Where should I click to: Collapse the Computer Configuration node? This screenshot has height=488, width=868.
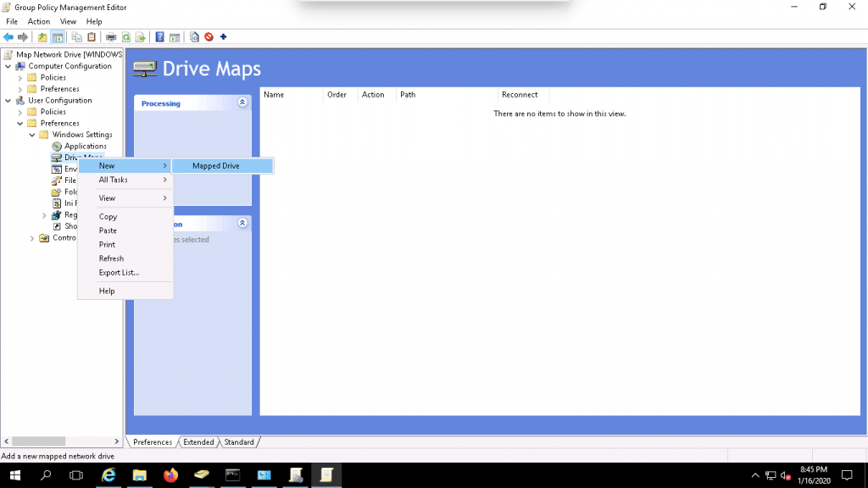(x=8, y=66)
